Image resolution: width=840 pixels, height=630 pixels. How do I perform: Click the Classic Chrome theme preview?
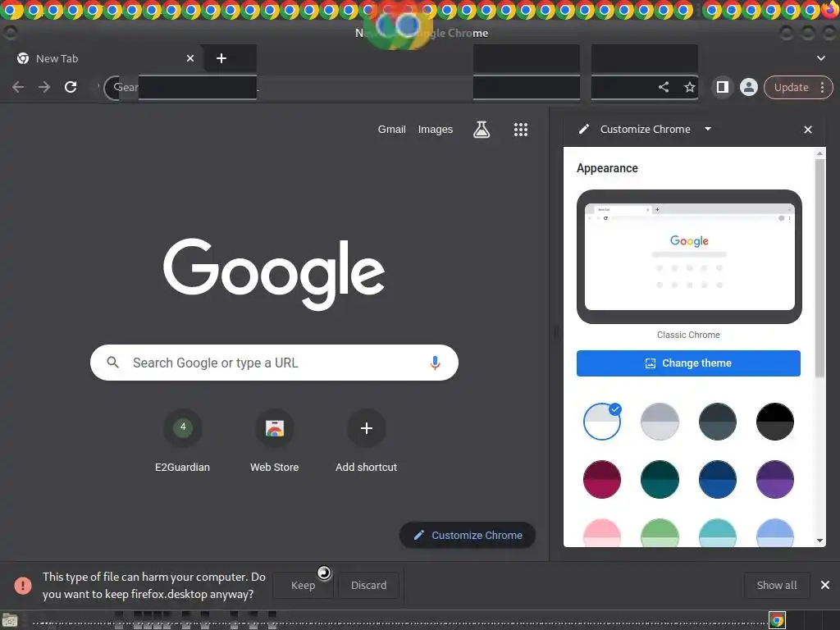689,257
